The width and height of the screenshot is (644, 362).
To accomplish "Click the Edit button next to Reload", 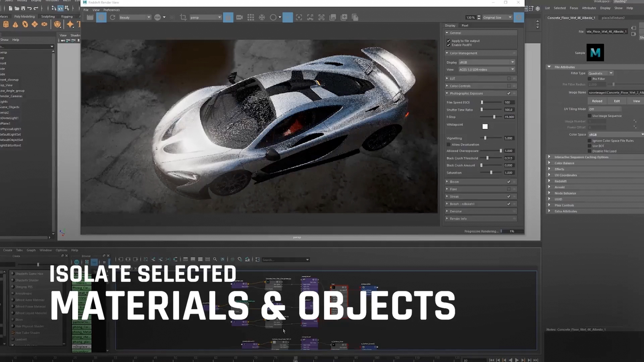I will tap(616, 101).
